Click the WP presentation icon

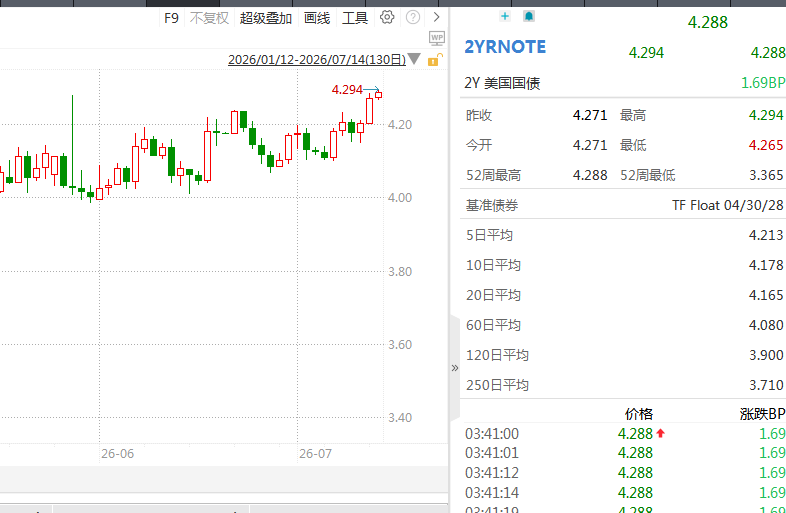437,38
